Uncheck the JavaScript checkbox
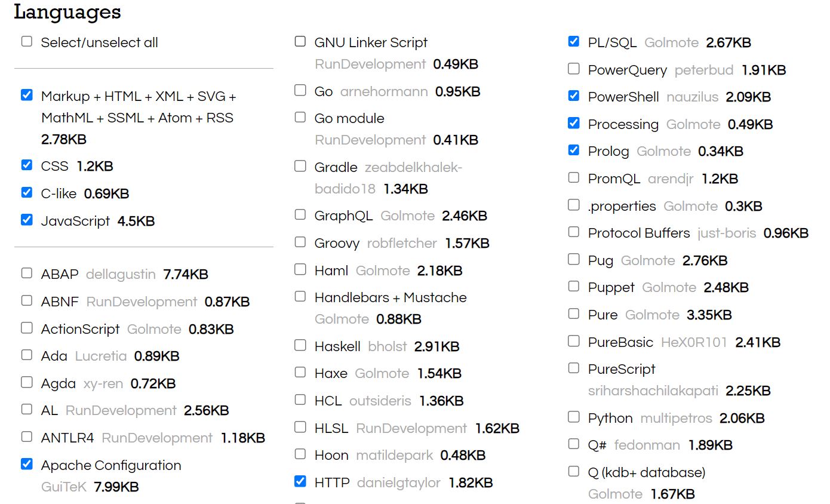Viewport: 830px width, 504px height. 27,220
